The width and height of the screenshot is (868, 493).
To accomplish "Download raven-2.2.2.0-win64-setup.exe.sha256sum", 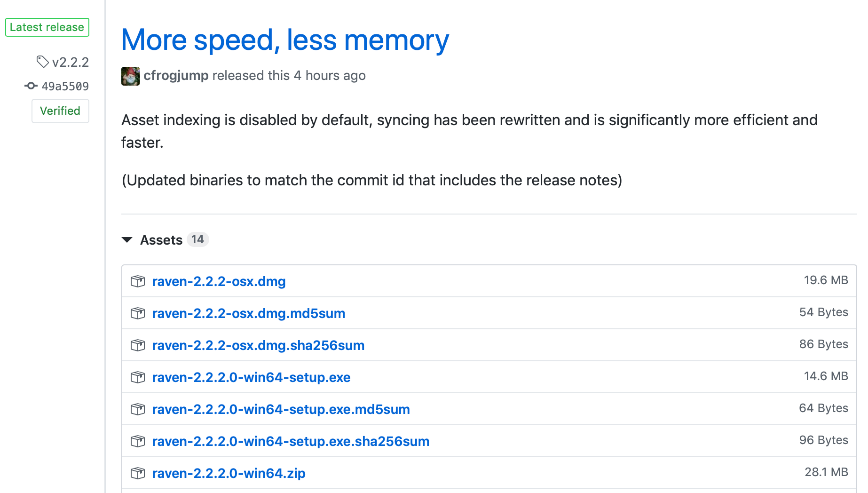I will [x=291, y=441].
